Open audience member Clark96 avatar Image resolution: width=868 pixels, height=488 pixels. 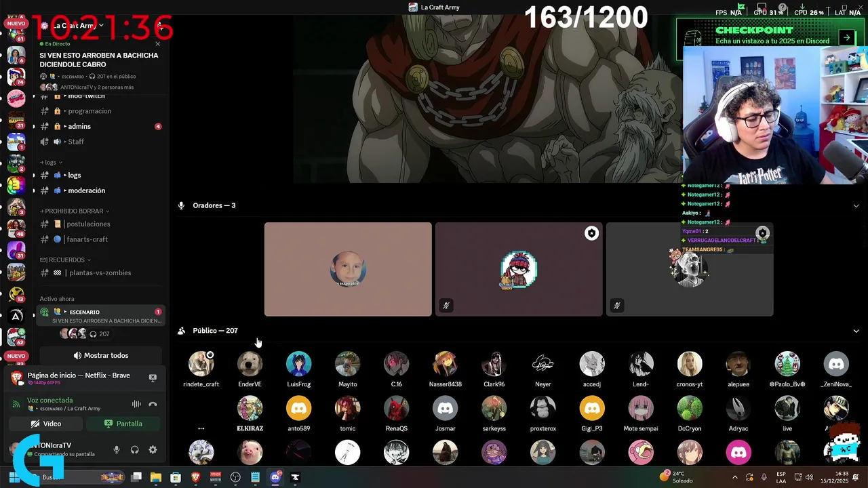[494, 364]
